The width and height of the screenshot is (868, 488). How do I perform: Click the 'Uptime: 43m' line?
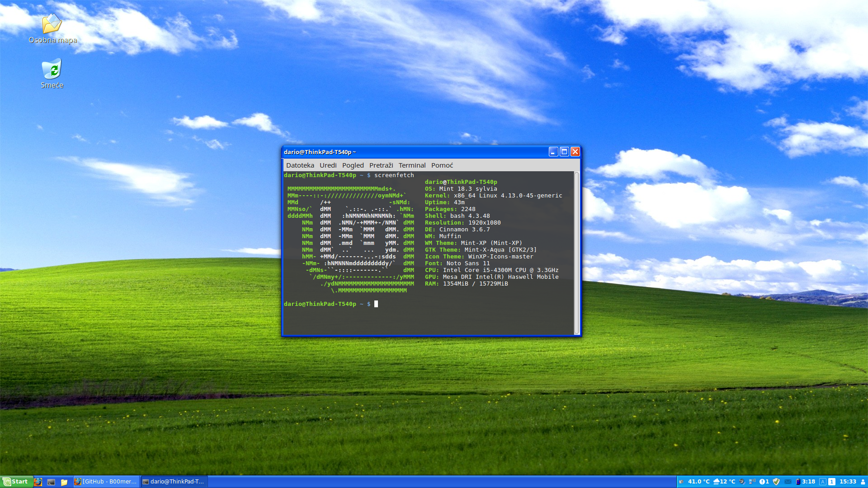[x=444, y=202]
